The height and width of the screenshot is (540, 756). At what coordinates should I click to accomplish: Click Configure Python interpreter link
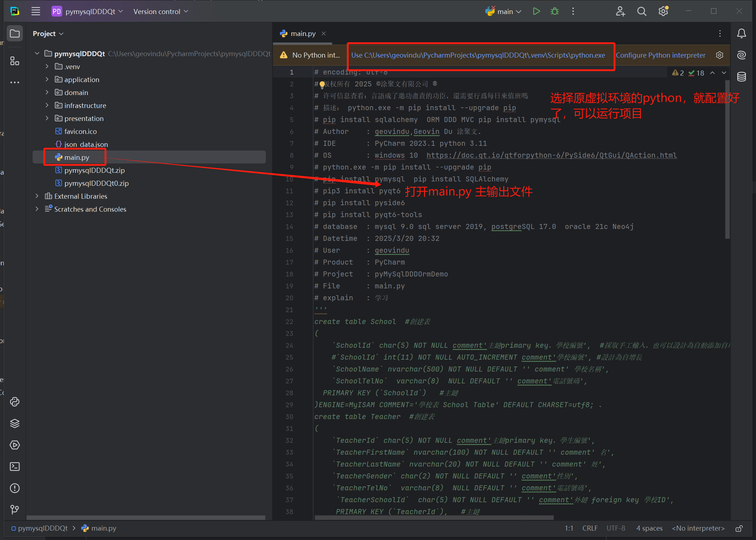(x=660, y=55)
